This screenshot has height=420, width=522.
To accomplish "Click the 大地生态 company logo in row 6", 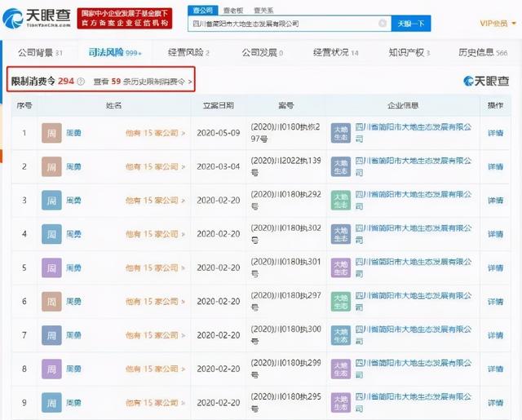I will pos(341,302).
